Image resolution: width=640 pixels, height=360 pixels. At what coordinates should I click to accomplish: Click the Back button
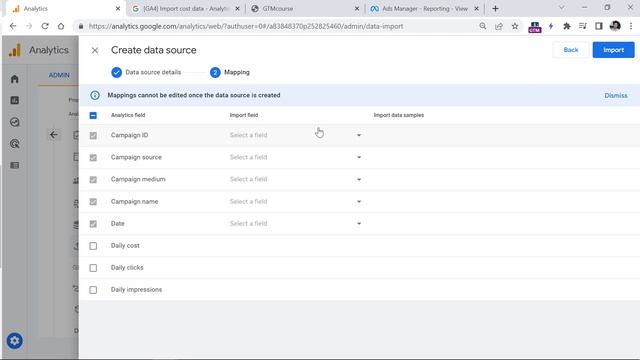(x=571, y=50)
